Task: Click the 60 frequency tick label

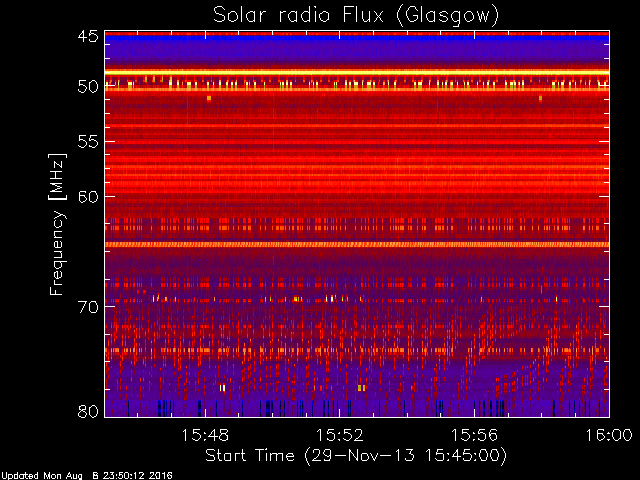Action: (88, 197)
